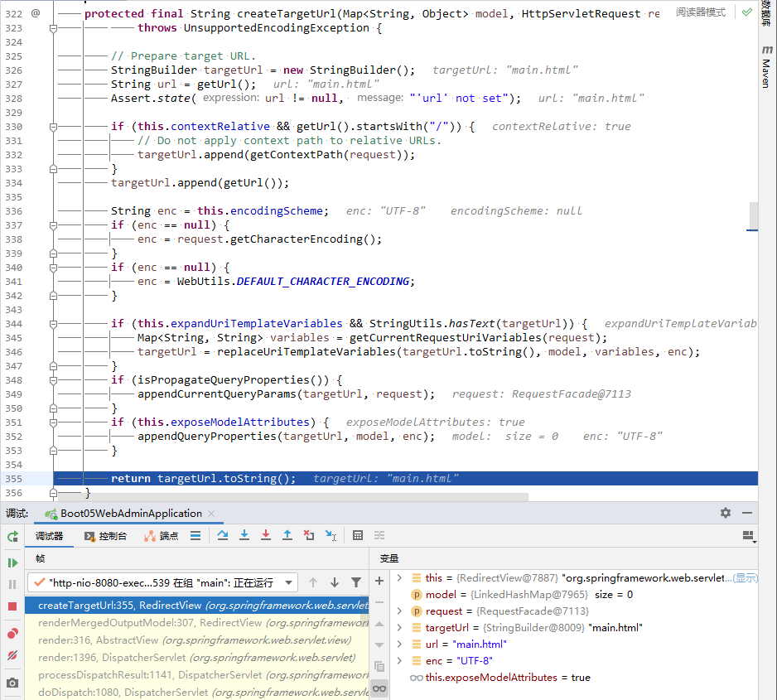Select the previous frame with the up arrow
Screen dimensions: 777x700
(x=313, y=582)
